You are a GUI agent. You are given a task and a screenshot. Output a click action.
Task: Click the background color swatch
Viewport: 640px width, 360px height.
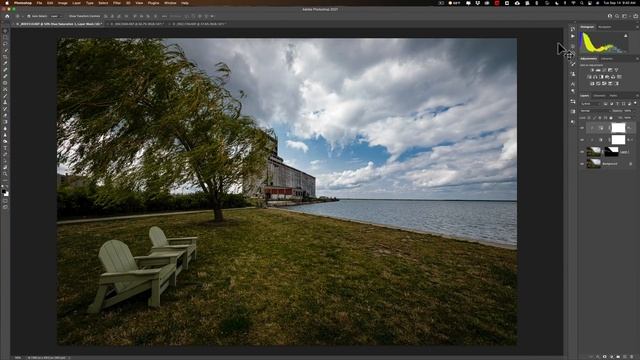click(7, 194)
